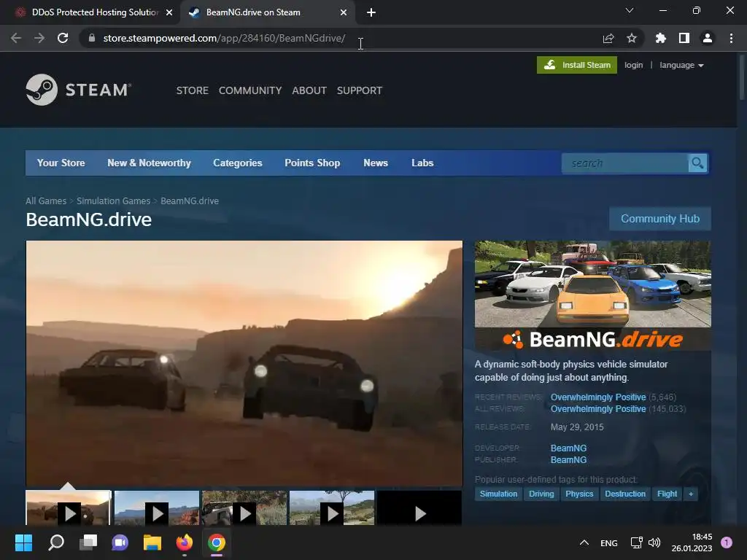Image resolution: width=747 pixels, height=560 pixels.
Task: Play the second canyon video thumbnail
Action: 156,508
